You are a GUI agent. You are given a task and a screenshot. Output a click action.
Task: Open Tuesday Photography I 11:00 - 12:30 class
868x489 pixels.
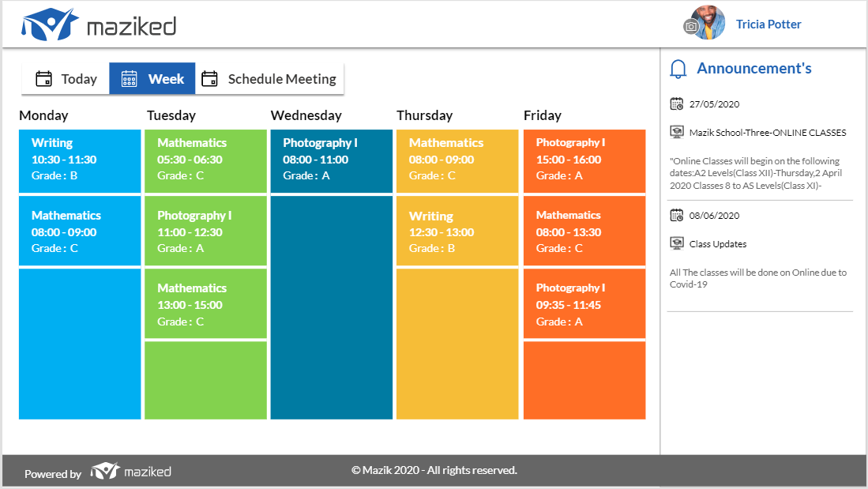click(205, 231)
